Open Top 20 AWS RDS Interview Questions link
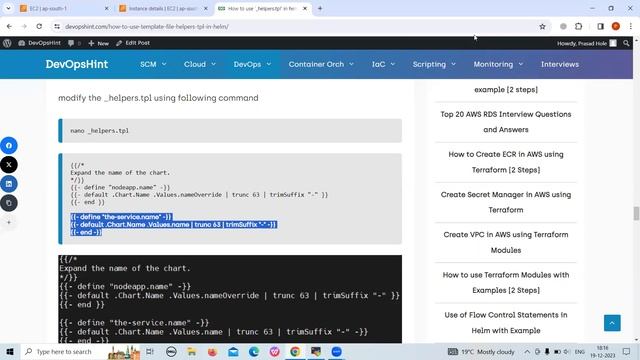Image resolution: width=640 pixels, height=360 pixels. [506, 122]
